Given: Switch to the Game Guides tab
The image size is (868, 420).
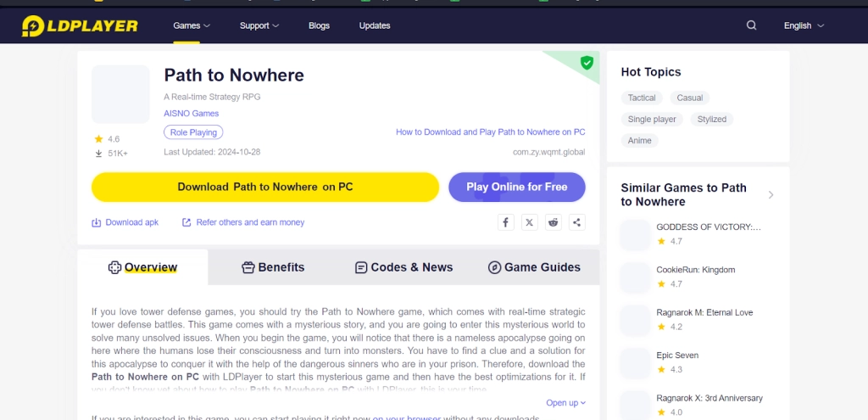Looking at the screenshot, I should 534,267.
